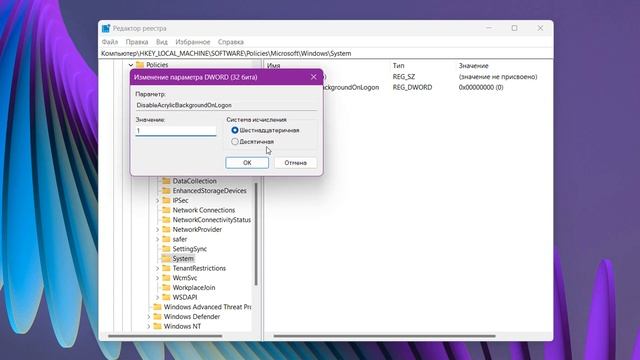640x360 pixels.
Task: Click the WorkplaceJoin folder icon
Action: tap(166, 287)
